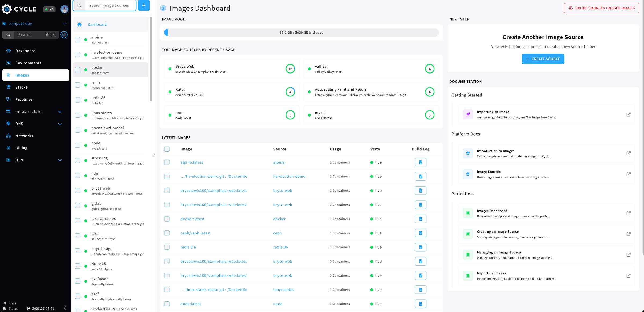644x312 pixels.
Task: Click the Status bell icon
Action: click(x=4, y=309)
